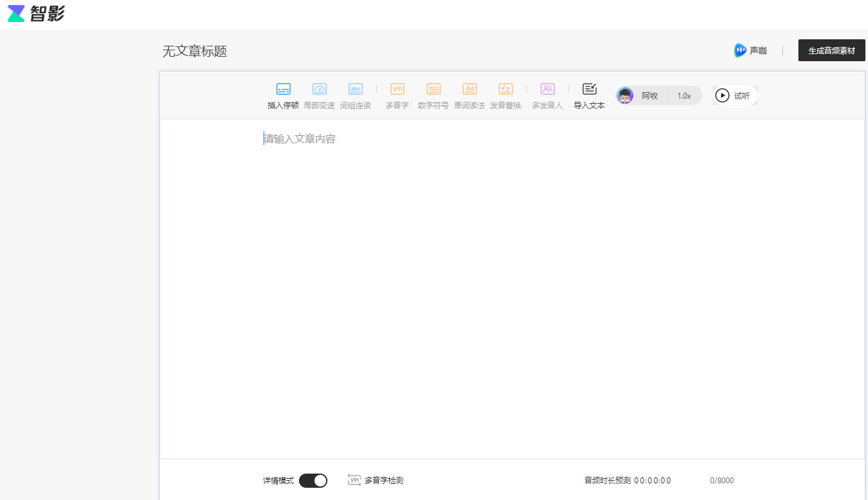Click 生成音频素材 button
868x500 pixels.
tap(831, 50)
